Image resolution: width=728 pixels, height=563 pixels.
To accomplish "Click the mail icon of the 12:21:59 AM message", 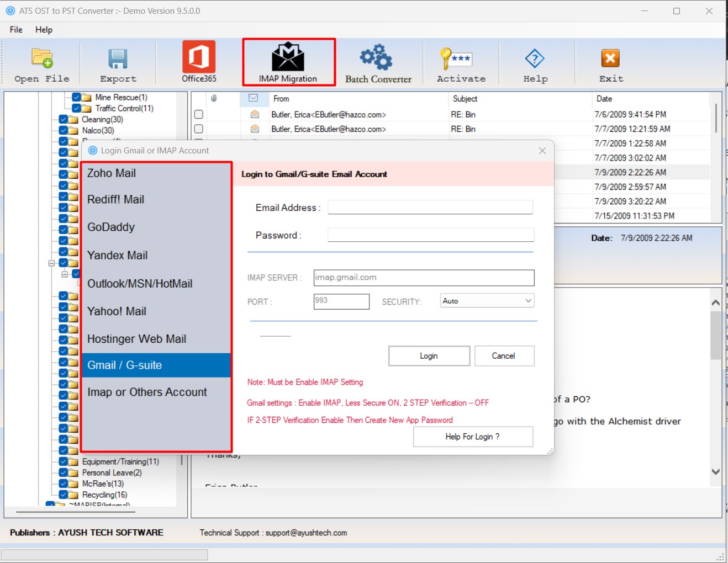I will (x=255, y=129).
